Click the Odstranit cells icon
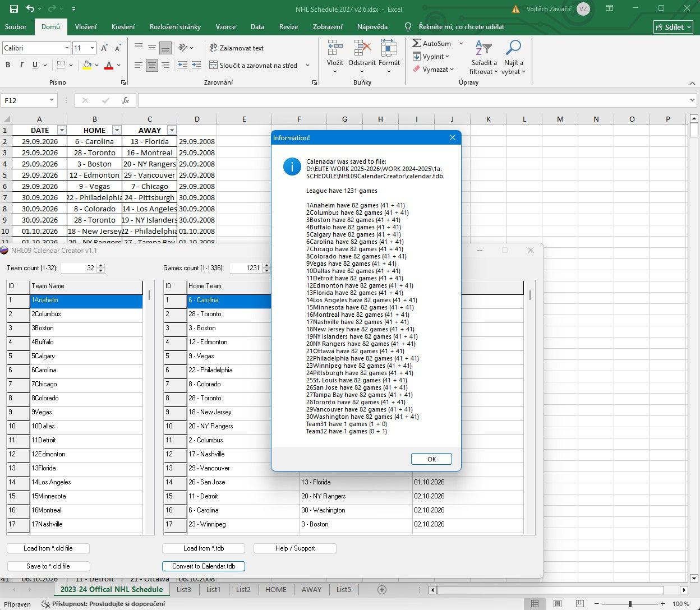The image size is (700, 610). pyautogui.click(x=362, y=49)
